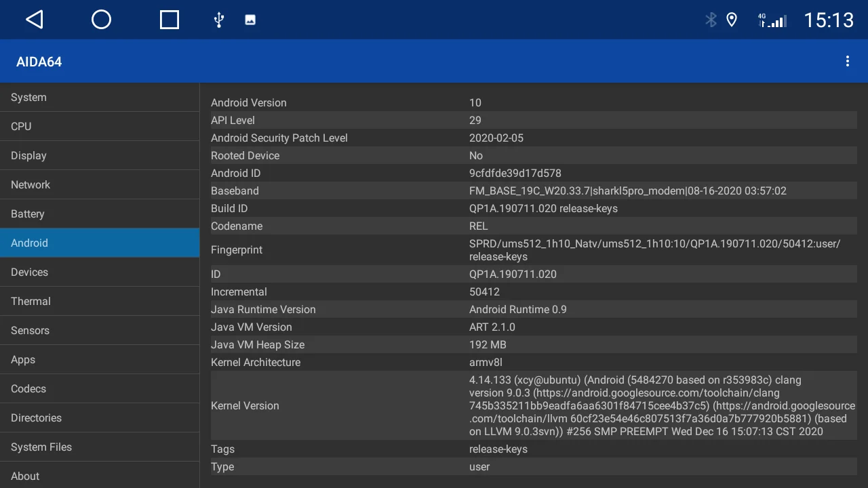
Task: Tap the USB status bar icon
Action: click(218, 20)
